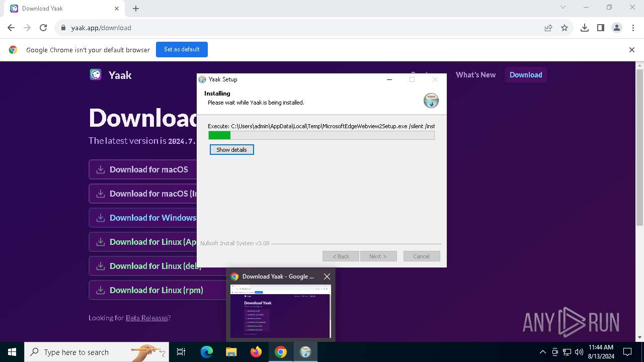Reload the page with refresh icon
Screen dimensions: 644x362
click(x=43, y=28)
